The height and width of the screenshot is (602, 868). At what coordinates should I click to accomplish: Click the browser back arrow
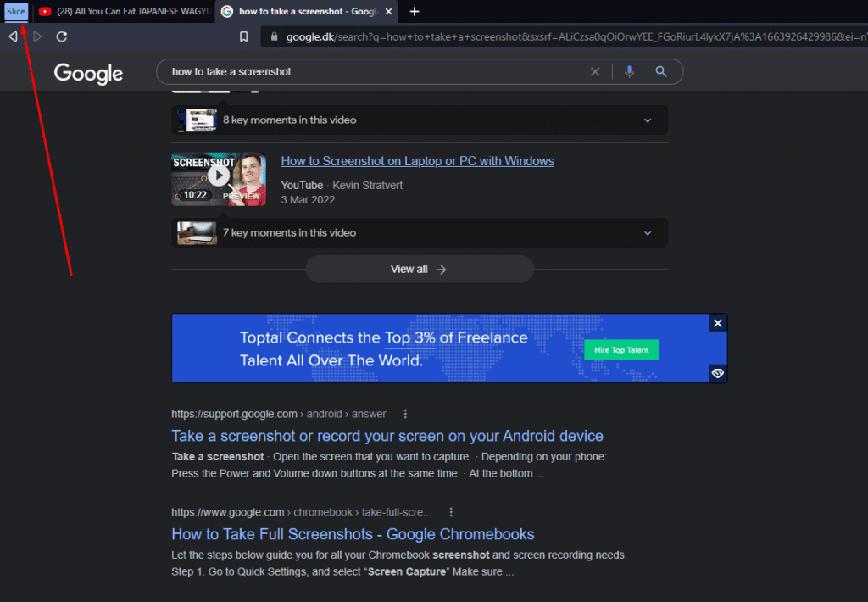pos(13,36)
